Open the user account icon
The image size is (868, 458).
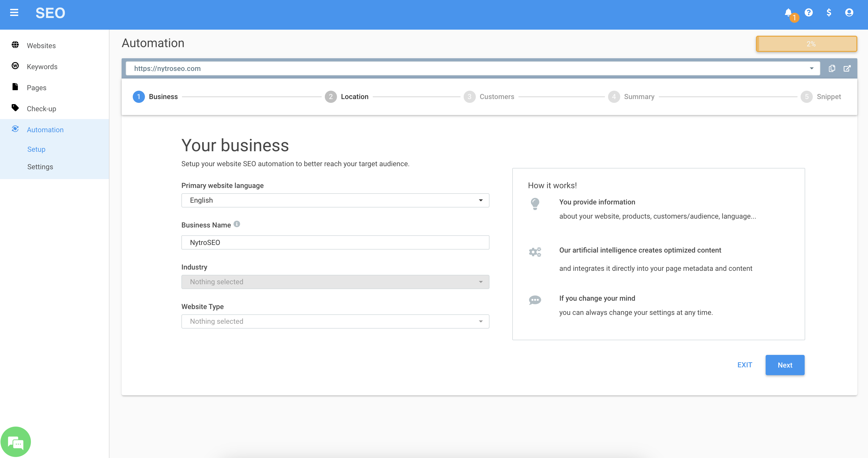point(849,13)
